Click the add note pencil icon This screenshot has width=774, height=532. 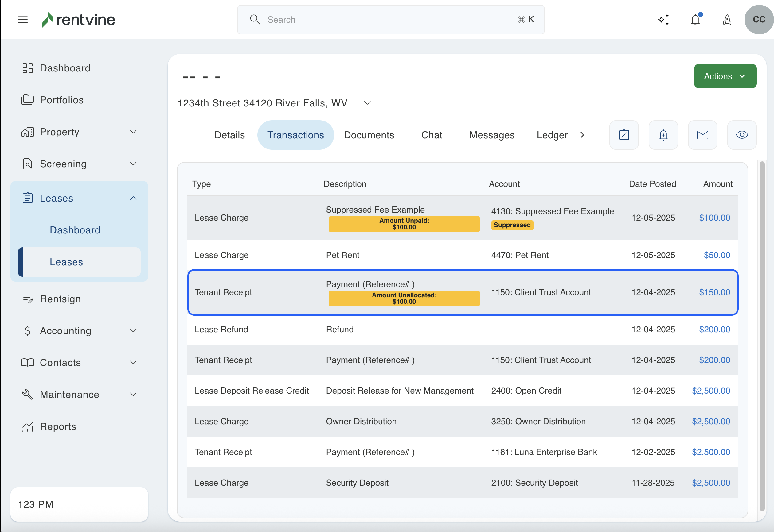(x=624, y=135)
